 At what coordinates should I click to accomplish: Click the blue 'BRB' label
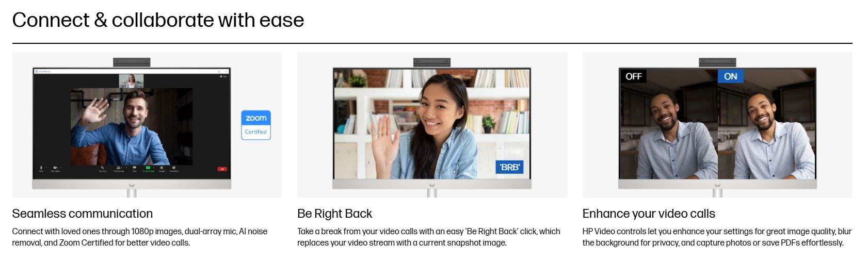coord(509,167)
